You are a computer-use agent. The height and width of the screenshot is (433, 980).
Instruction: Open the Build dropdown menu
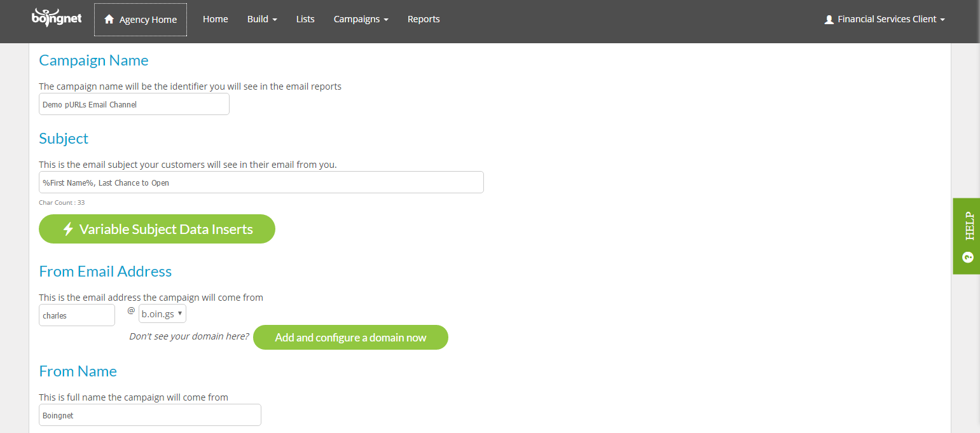(262, 19)
